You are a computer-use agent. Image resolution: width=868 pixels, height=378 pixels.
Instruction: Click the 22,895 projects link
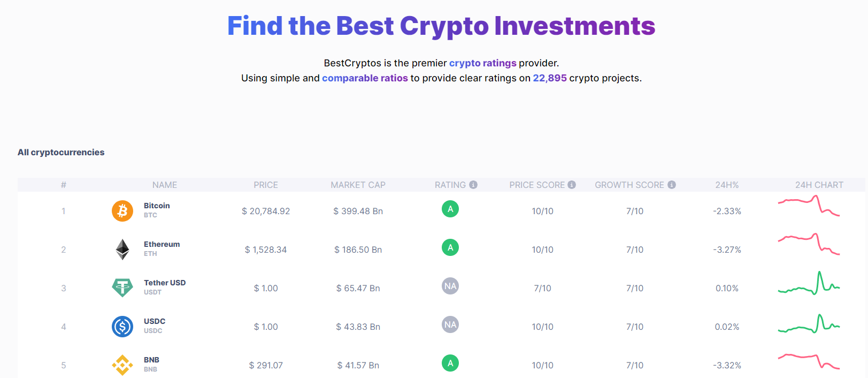[x=549, y=78]
